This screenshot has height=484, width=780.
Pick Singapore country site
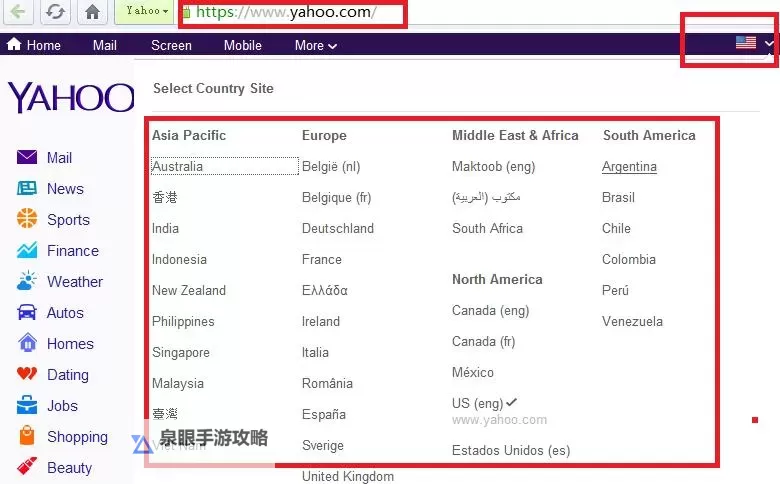click(181, 353)
